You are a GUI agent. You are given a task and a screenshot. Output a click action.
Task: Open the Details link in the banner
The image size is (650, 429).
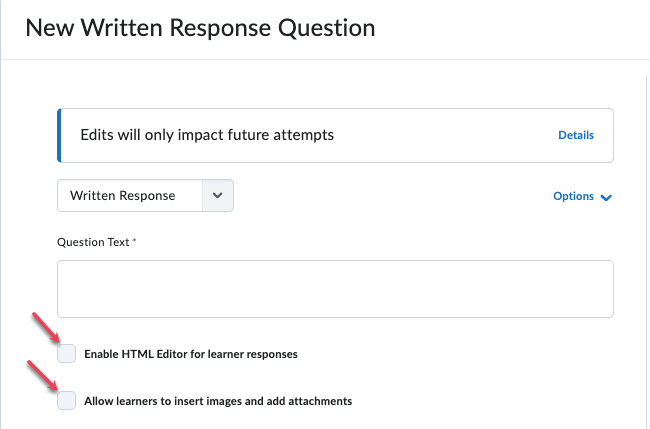576,135
